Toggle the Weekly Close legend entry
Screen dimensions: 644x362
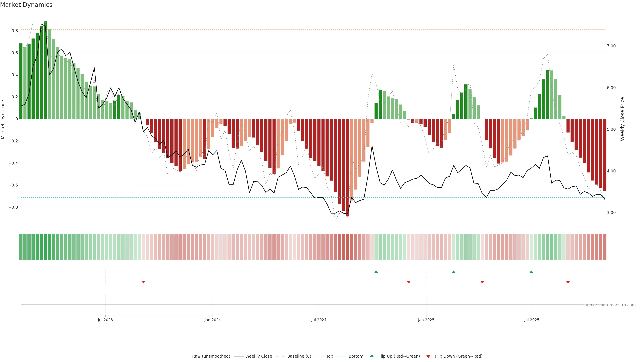(258, 356)
